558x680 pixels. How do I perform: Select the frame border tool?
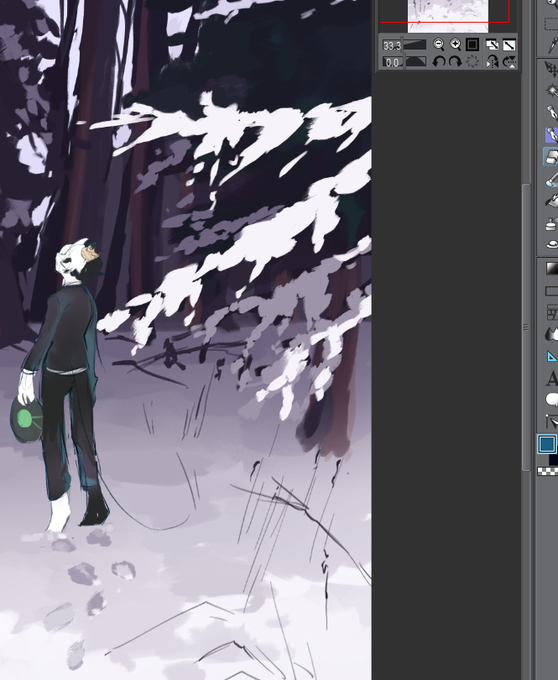(551, 312)
